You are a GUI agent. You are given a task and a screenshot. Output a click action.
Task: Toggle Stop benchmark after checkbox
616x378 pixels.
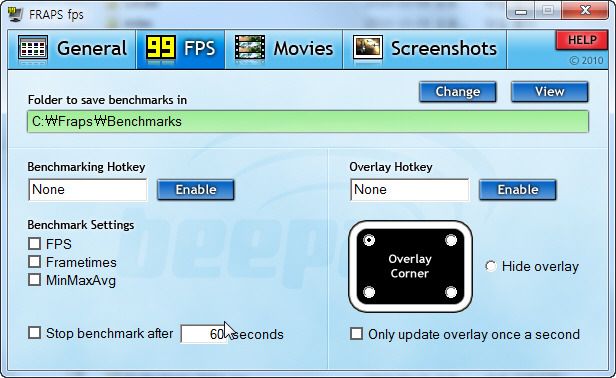pos(35,333)
